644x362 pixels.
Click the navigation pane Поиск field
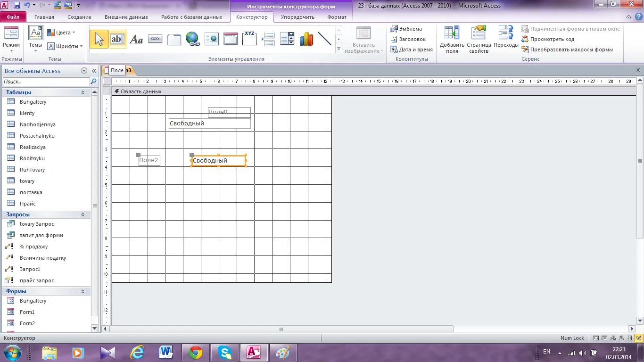click(x=46, y=82)
